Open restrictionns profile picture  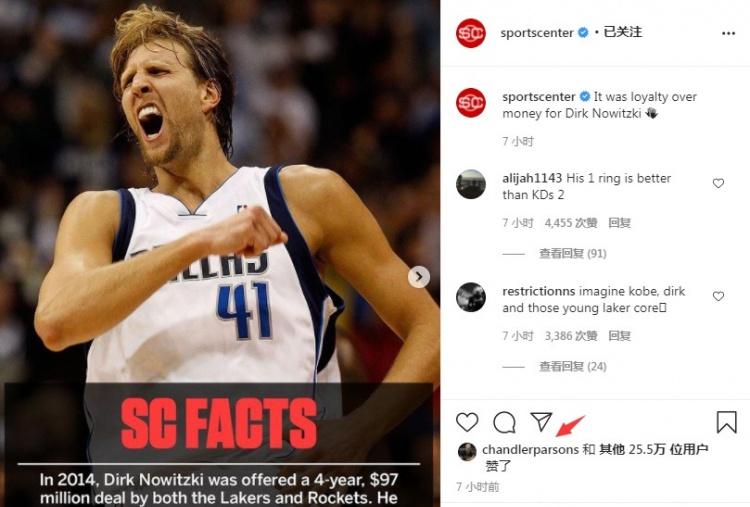(471, 297)
